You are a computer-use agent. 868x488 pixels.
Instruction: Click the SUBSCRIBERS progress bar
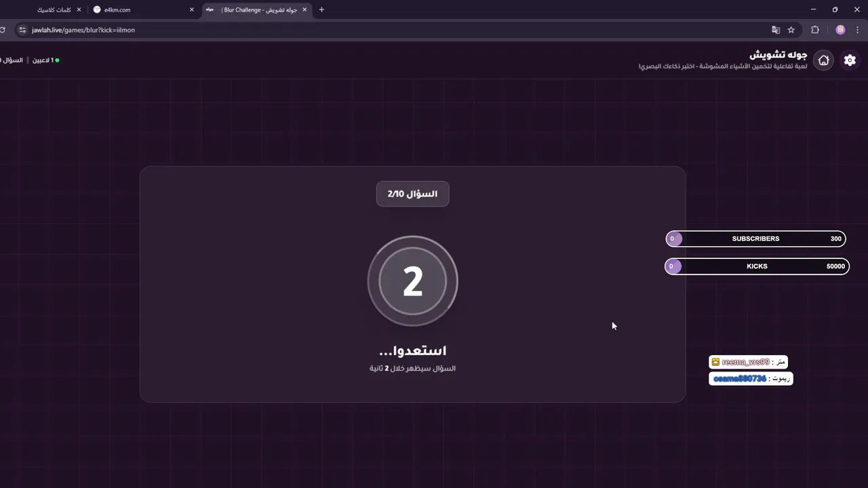pyautogui.click(x=755, y=239)
